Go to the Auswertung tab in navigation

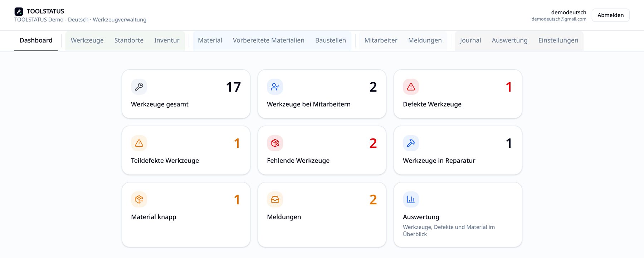[509, 40]
